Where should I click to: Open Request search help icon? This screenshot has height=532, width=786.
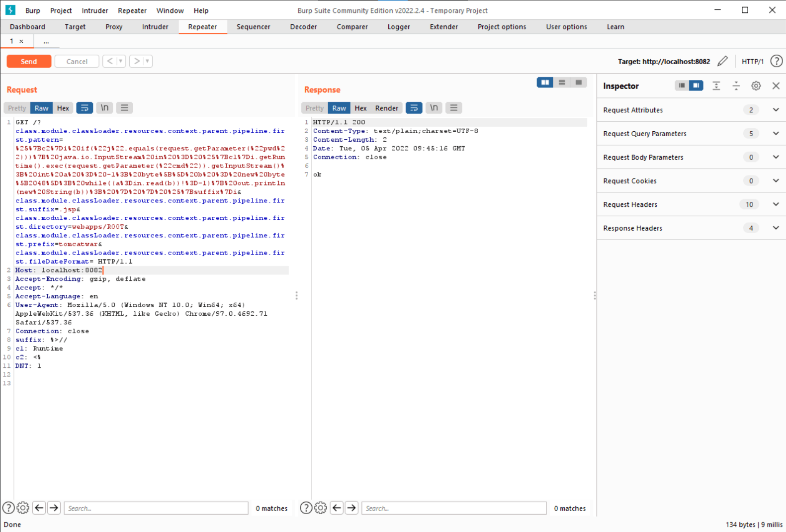click(8, 508)
